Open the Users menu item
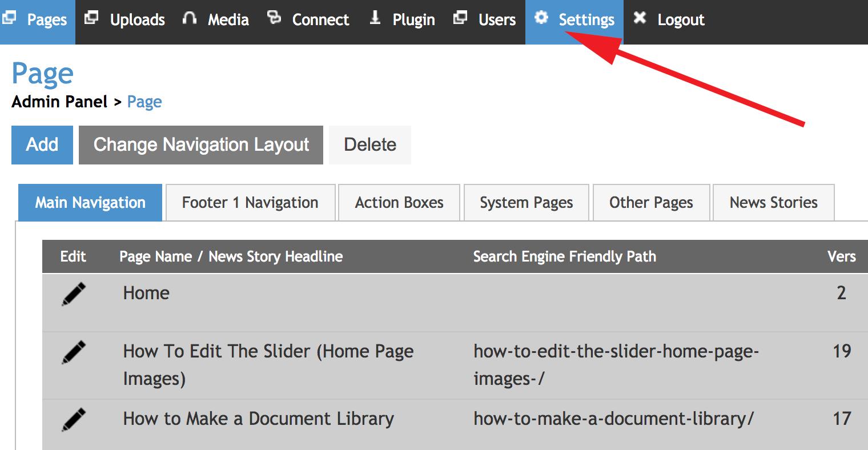Viewport: 868px width, 450px height. point(497,20)
